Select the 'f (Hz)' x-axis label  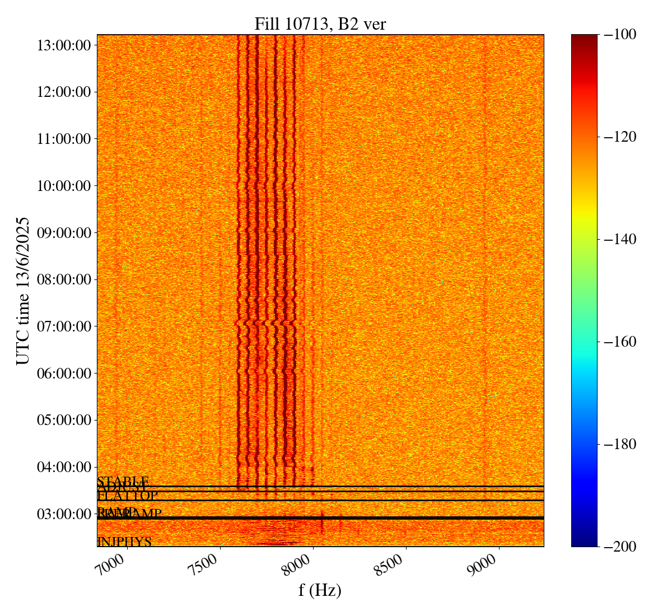(x=320, y=590)
